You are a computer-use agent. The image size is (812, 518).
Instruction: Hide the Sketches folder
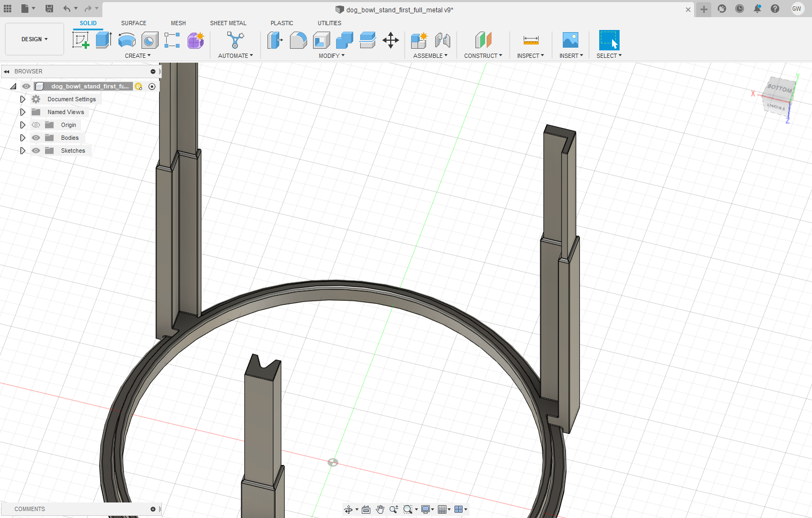(36, 151)
